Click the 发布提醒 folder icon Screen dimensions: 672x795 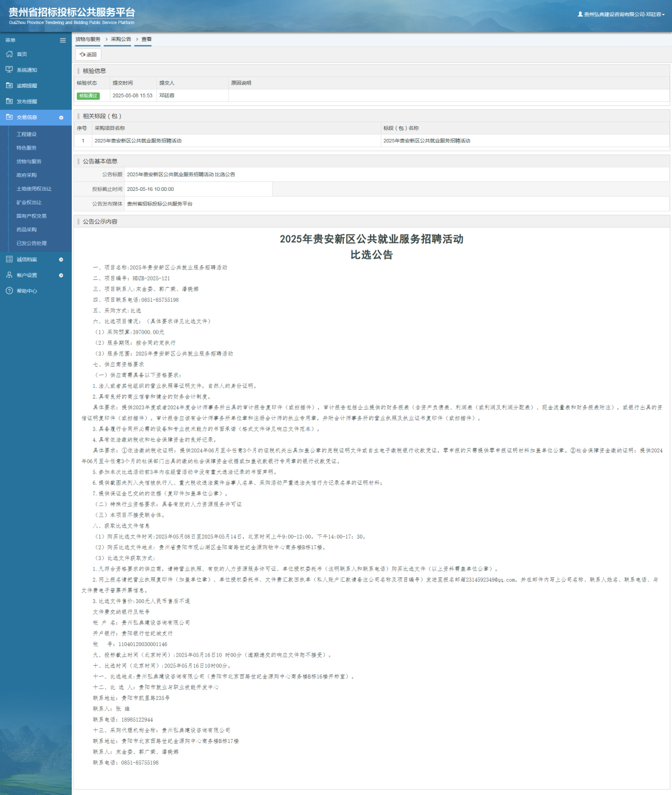[x=8, y=101]
